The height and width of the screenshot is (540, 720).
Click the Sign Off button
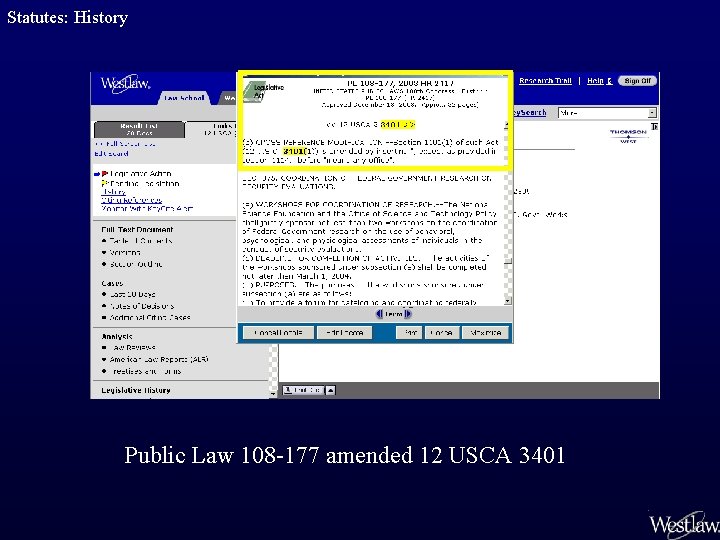[x=638, y=81]
